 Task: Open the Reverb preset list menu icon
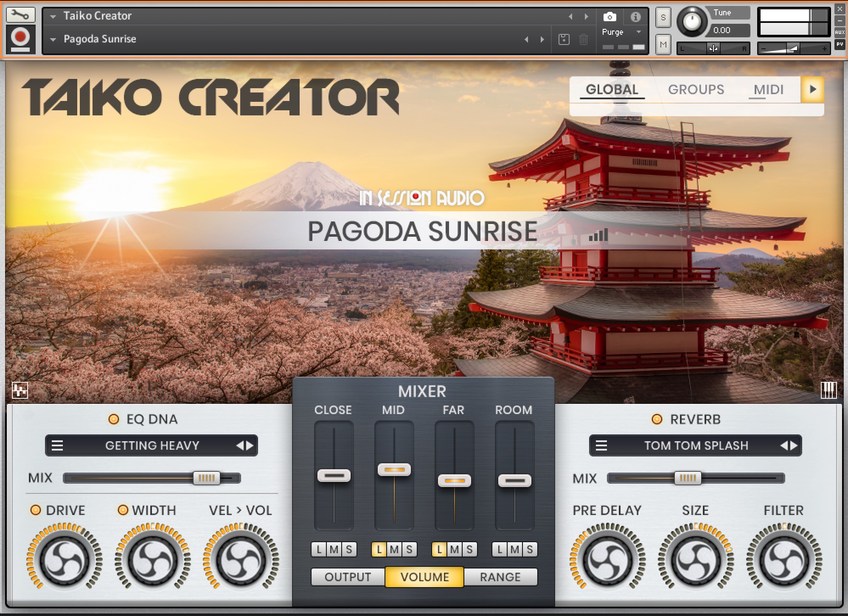tap(601, 445)
